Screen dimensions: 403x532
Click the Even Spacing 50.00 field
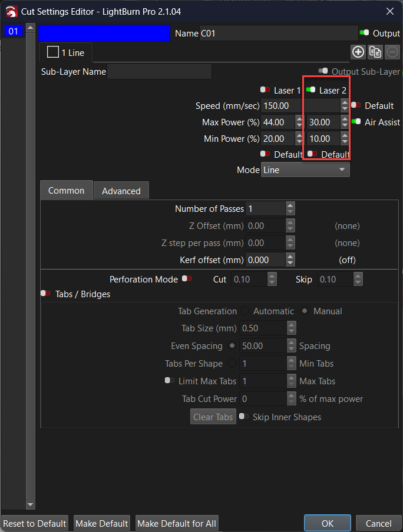(263, 345)
